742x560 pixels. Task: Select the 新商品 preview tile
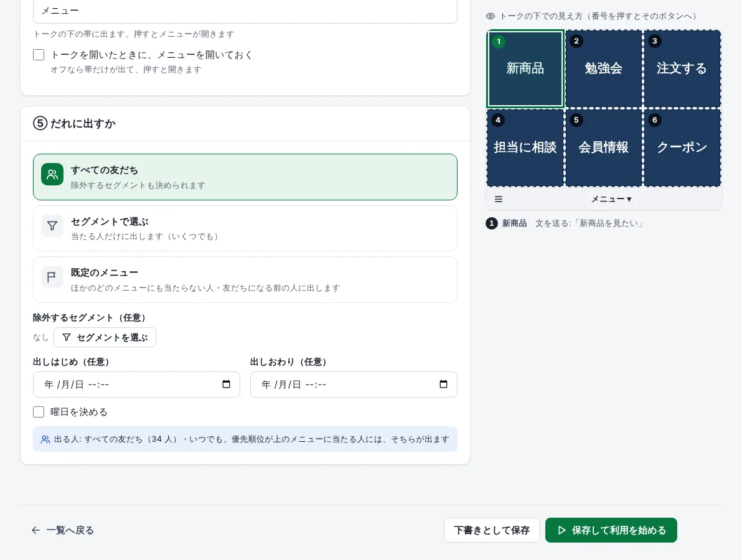pos(525,68)
